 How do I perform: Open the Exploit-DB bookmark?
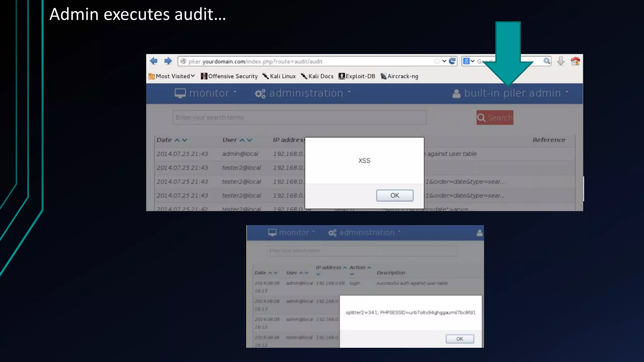coord(357,76)
